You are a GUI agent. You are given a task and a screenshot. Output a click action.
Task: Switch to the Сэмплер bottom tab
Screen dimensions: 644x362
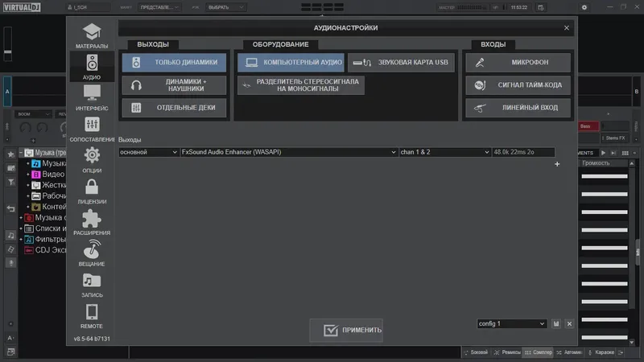pos(539,352)
